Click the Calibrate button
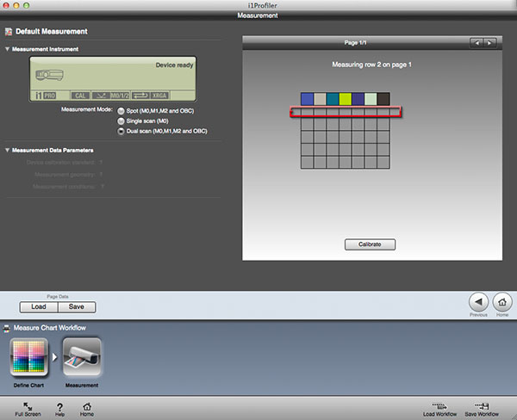The height and width of the screenshot is (420, 517). click(370, 244)
